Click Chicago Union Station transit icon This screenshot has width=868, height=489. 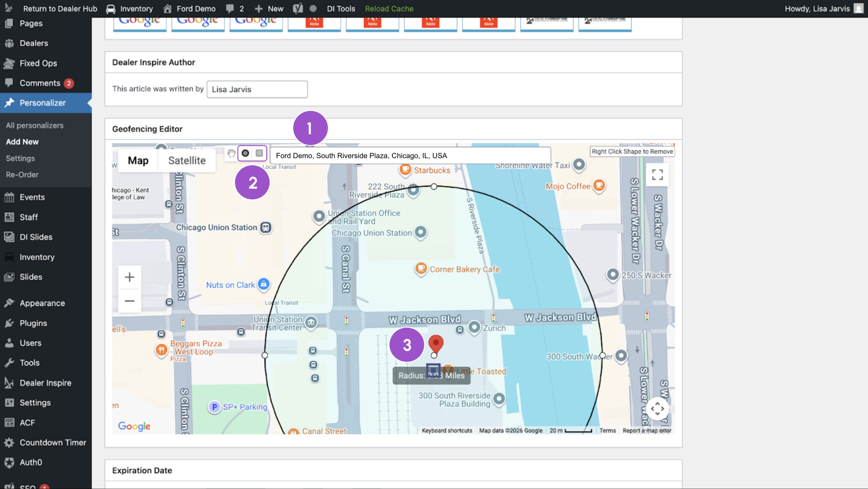pyautogui.click(x=266, y=227)
